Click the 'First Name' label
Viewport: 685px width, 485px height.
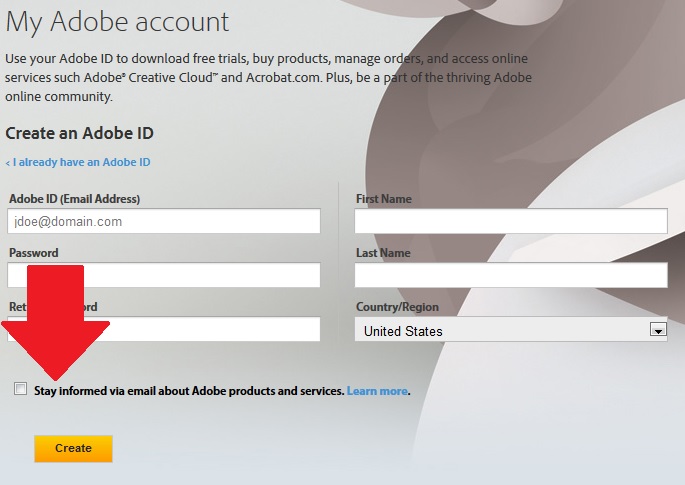point(384,199)
